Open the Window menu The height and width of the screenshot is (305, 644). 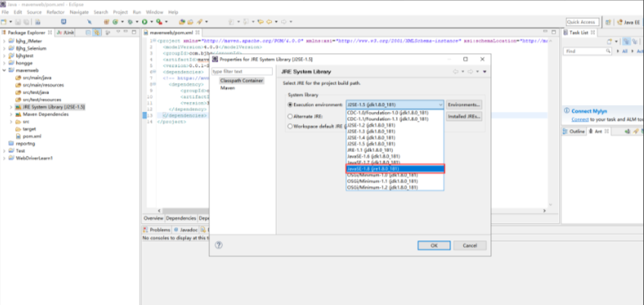[154, 12]
